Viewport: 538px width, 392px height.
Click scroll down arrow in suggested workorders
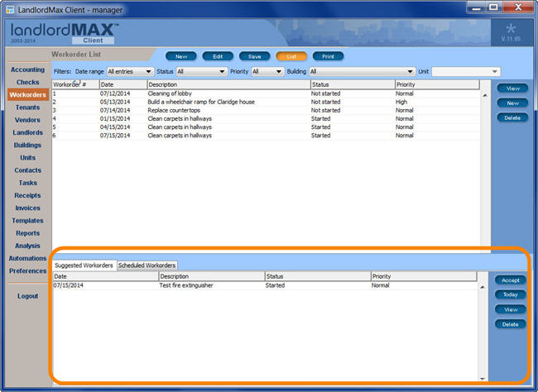(483, 379)
